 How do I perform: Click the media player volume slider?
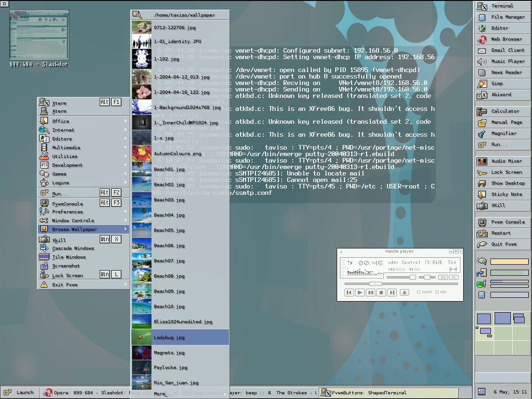click(401, 277)
